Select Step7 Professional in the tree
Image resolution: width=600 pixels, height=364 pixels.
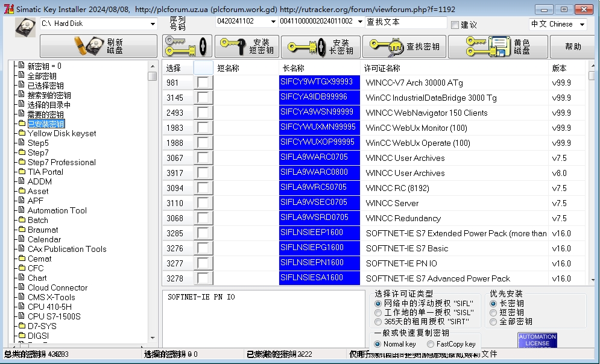62,162
